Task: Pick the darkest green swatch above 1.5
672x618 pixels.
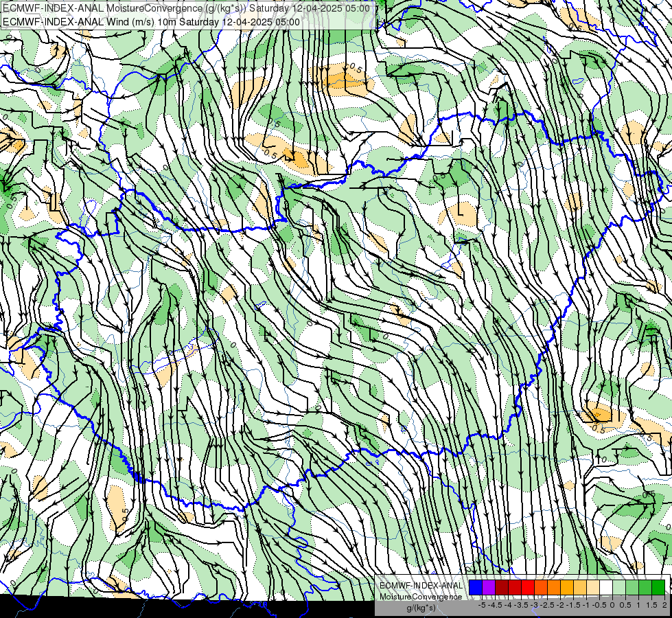Action: (658, 587)
